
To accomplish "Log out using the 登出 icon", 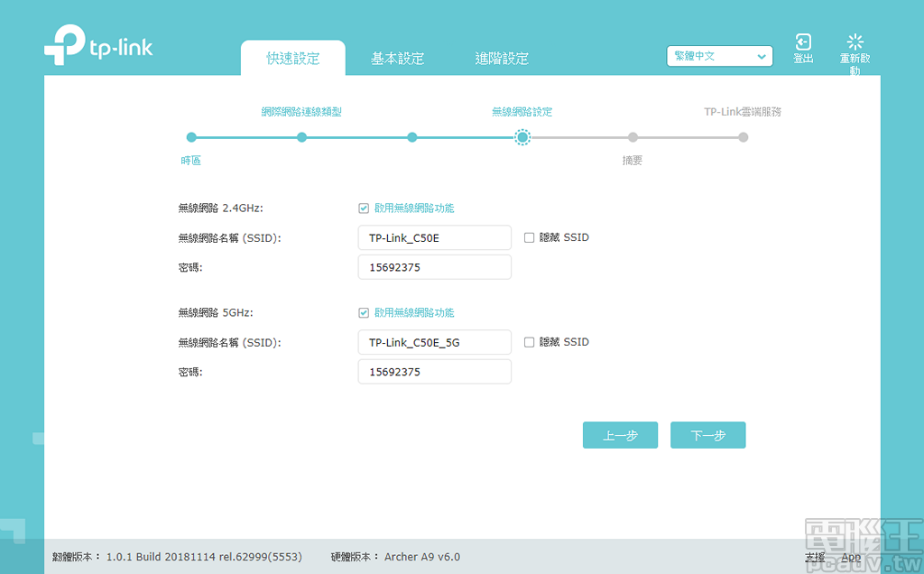I will pos(803,45).
